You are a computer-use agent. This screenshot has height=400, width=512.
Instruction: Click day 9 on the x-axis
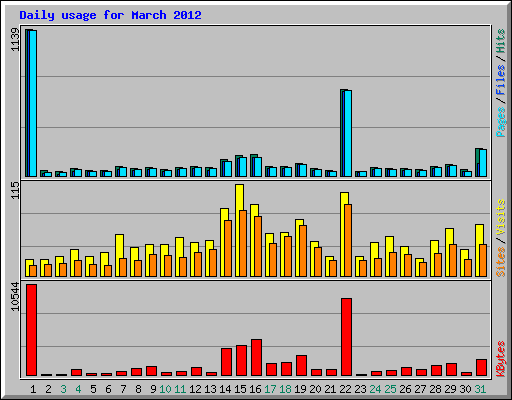[153, 389]
